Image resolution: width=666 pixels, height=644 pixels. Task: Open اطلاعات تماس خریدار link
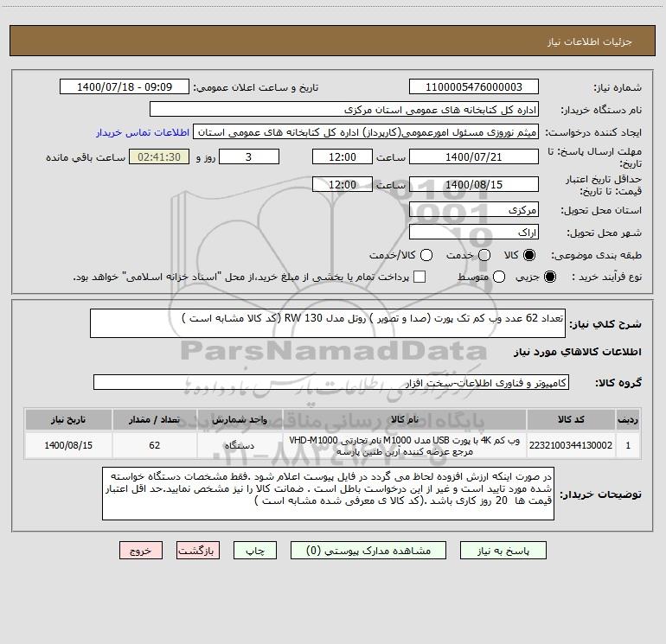click(143, 132)
